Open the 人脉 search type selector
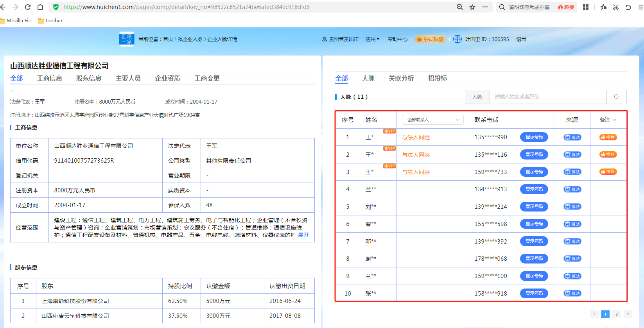 477,97
